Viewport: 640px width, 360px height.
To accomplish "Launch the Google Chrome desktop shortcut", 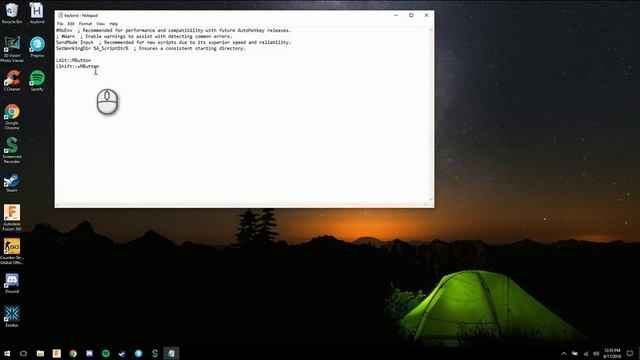I will pos(12,116).
